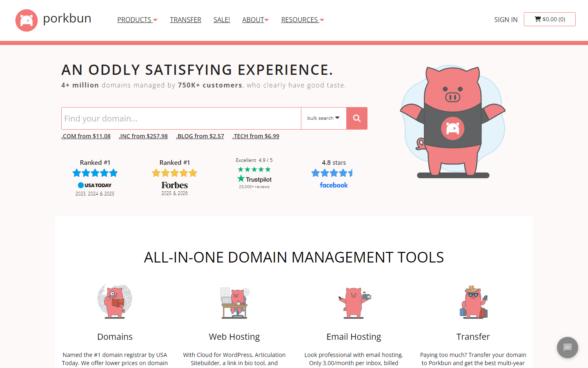Image resolution: width=588 pixels, height=368 pixels.
Task: Click the '2025 & 2026' Forbes years text
Action: tap(174, 193)
